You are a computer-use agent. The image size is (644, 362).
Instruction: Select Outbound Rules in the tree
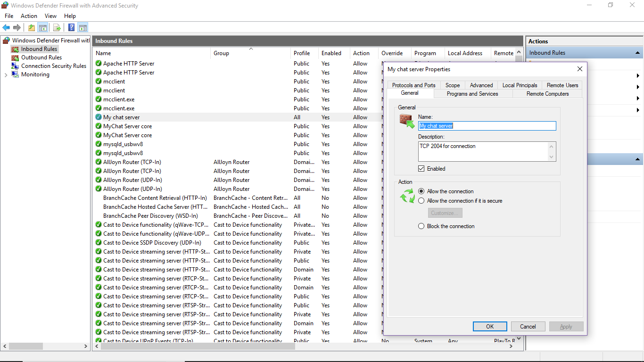[x=41, y=58]
